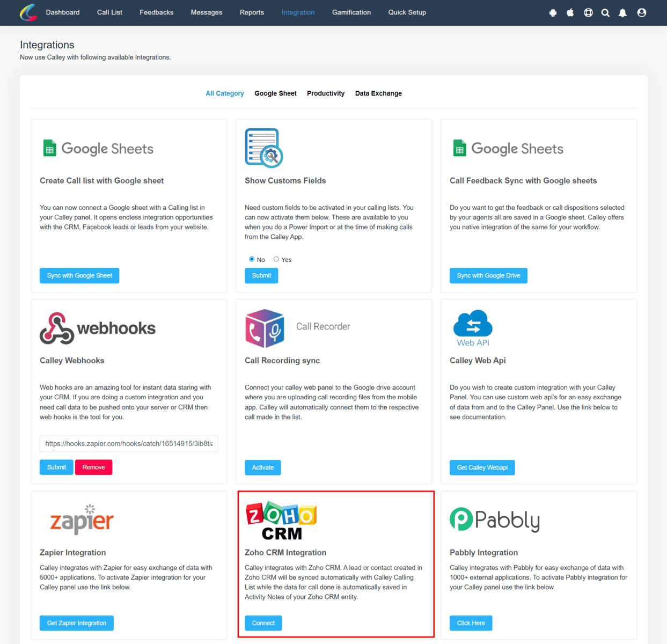Activate Call Recording sync
The height and width of the screenshot is (644, 667).
(x=263, y=467)
